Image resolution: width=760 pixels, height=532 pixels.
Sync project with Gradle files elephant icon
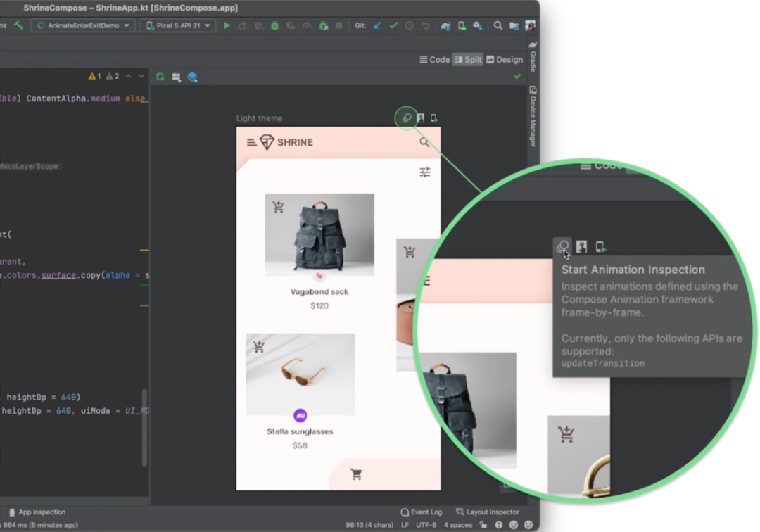[445, 25]
